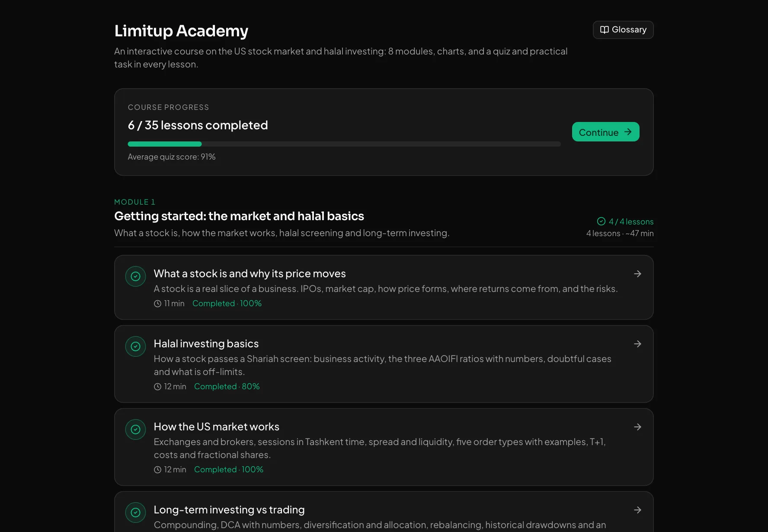
Task: Click clock icon on How the US market works card
Action: (x=157, y=470)
